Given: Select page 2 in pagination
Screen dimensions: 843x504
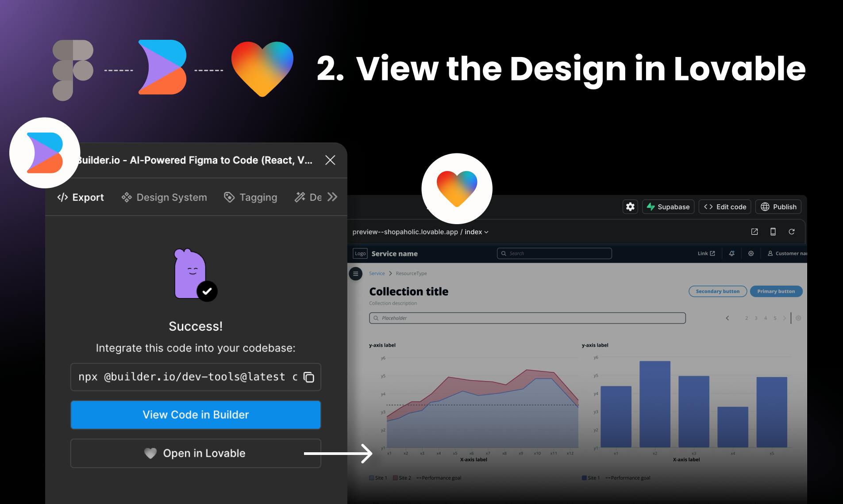Looking at the screenshot, I should 747,318.
